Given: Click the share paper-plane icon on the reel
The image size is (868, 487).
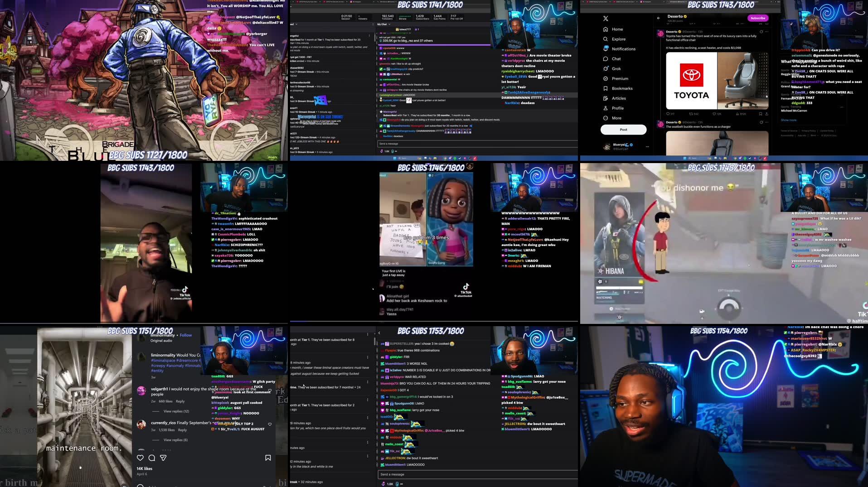Looking at the screenshot, I should pyautogui.click(x=163, y=458).
